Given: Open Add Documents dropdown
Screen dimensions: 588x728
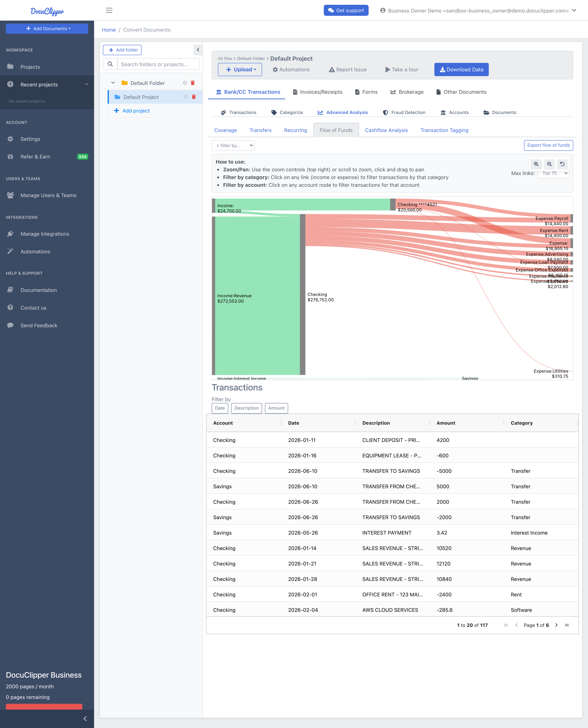Looking at the screenshot, I should point(47,28).
